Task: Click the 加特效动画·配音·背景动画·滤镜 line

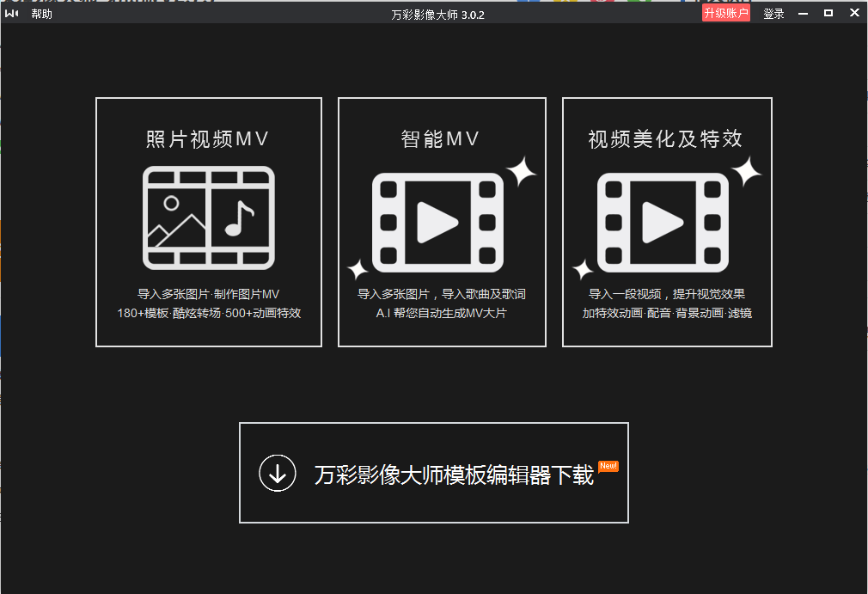Action: pos(667,313)
